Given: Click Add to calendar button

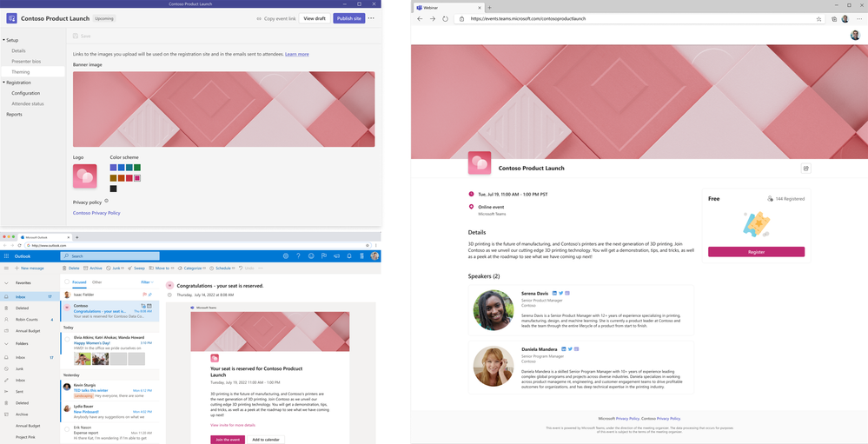Looking at the screenshot, I should pos(266,440).
